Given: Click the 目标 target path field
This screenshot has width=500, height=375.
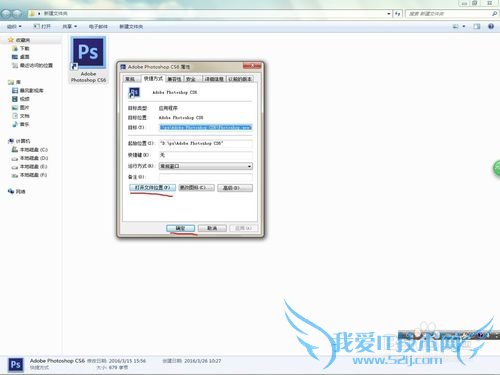Looking at the screenshot, I should click(x=206, y=127).
